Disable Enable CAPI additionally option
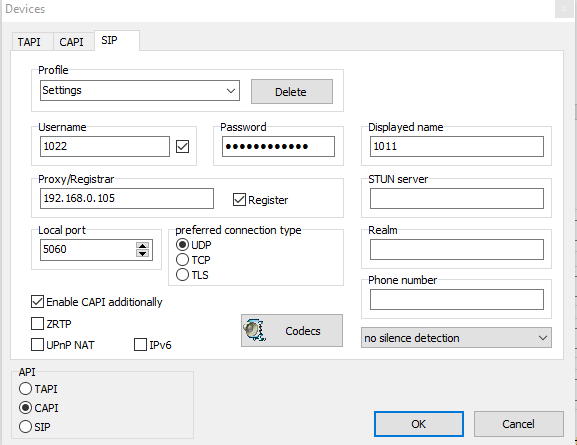577x445 pixels. 38,302
